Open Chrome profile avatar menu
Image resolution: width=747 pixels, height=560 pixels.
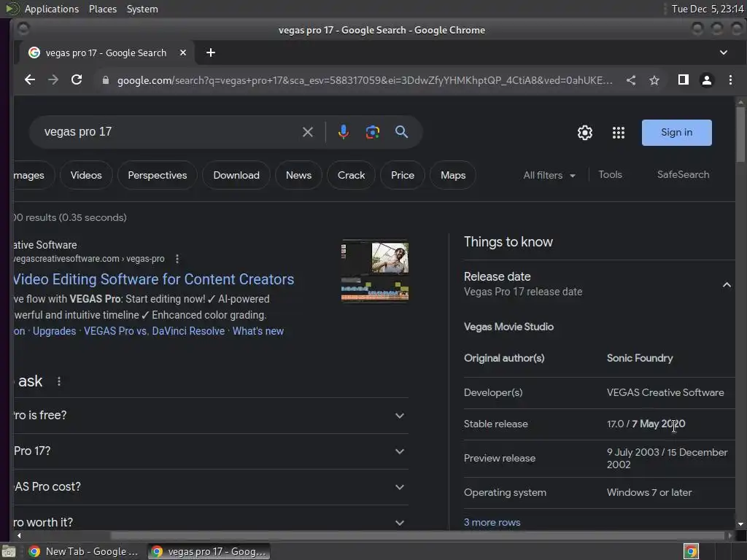click(x=706, y=80)
